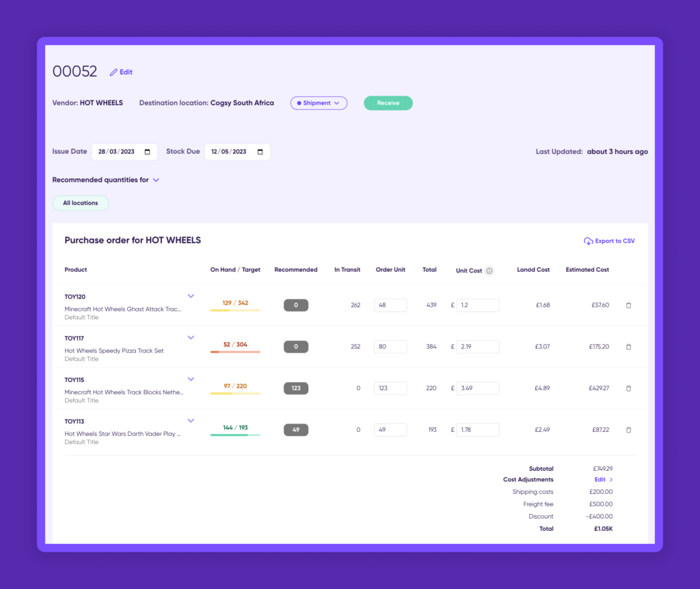Screen dimensions: 700x589
Task: Delete TOY113 row with trash icon
Action: click(x=628, y=430)
